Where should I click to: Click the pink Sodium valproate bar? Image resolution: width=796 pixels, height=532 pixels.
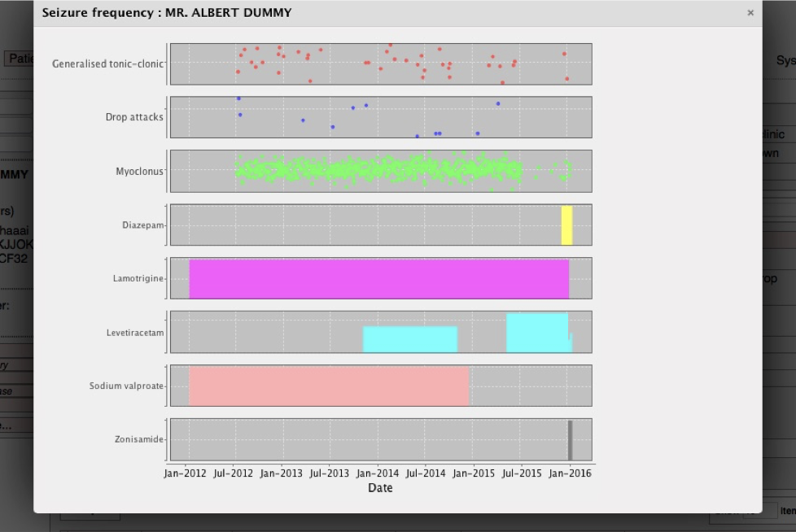coord(329,386)
